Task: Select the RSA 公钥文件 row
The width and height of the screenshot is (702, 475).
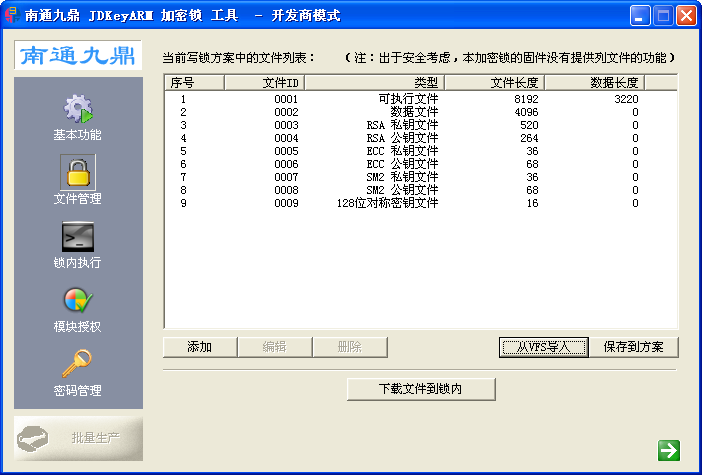Action: point(421,138)
